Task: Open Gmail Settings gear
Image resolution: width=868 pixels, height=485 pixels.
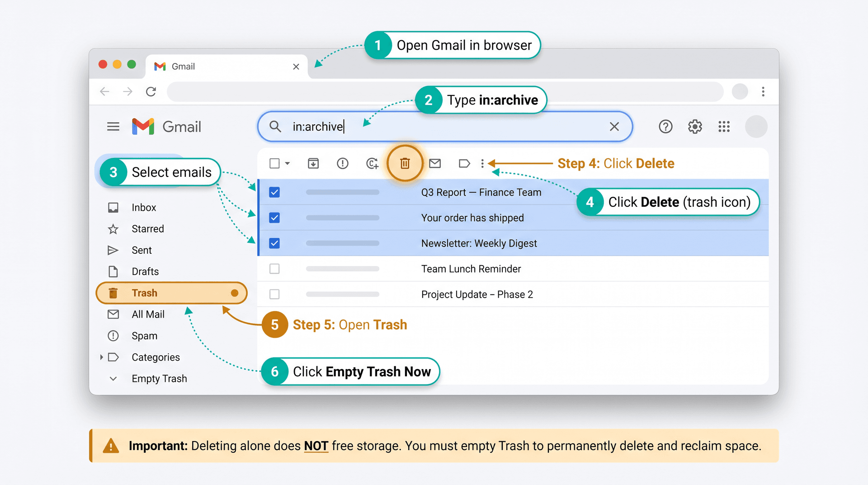Action: coord(695,127)
